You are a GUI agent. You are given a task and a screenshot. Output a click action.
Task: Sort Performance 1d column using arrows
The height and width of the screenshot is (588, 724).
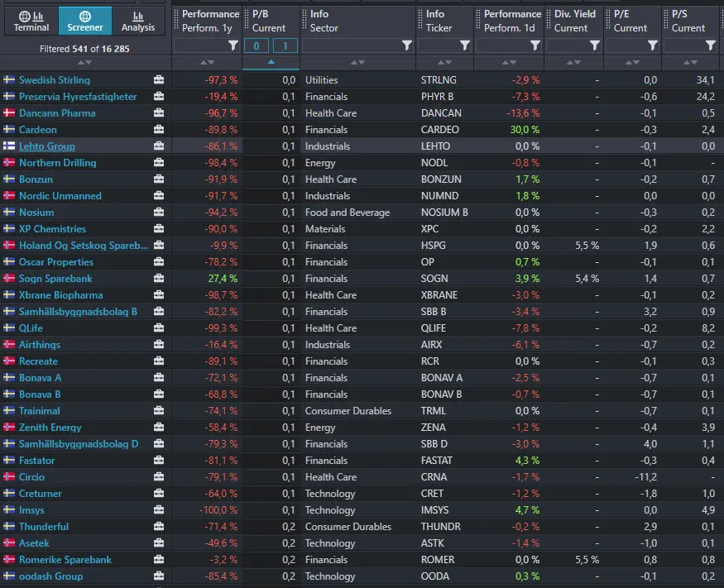[x=509, y=63]
